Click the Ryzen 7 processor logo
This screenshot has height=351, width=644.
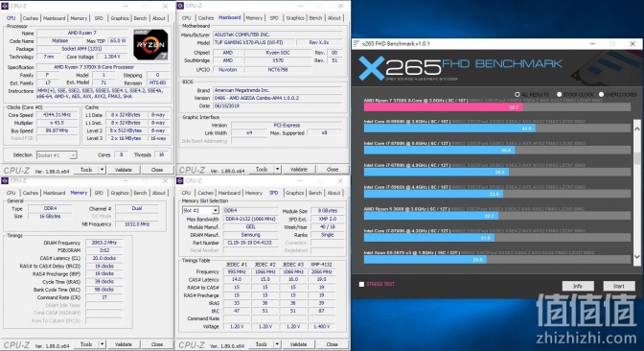tap(150, 44)
